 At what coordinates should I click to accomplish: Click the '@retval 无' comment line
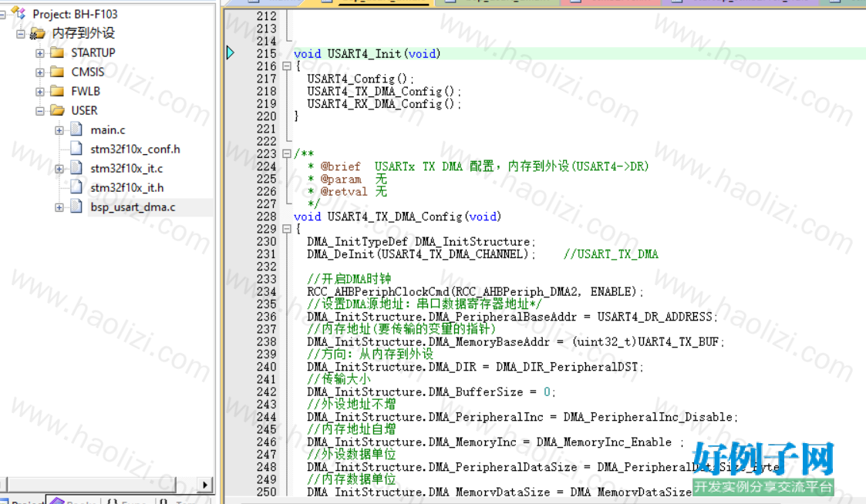coord(347,192)
